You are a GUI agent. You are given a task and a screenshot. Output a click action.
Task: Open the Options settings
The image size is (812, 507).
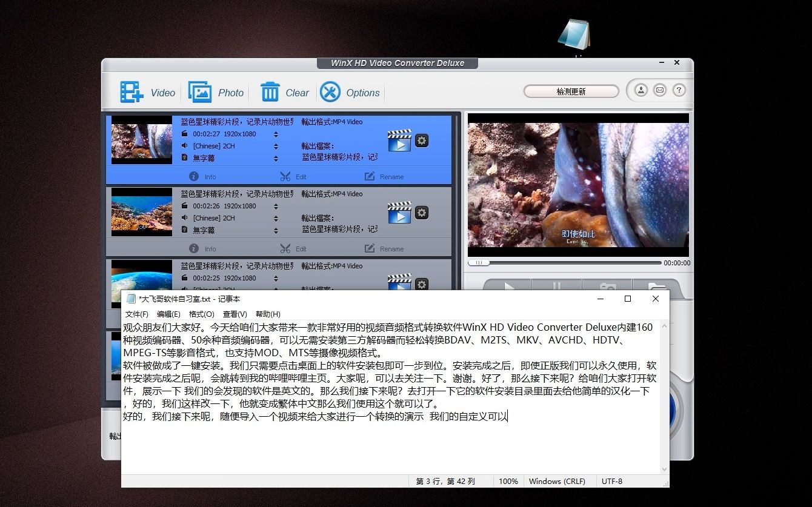pos(350,92)
